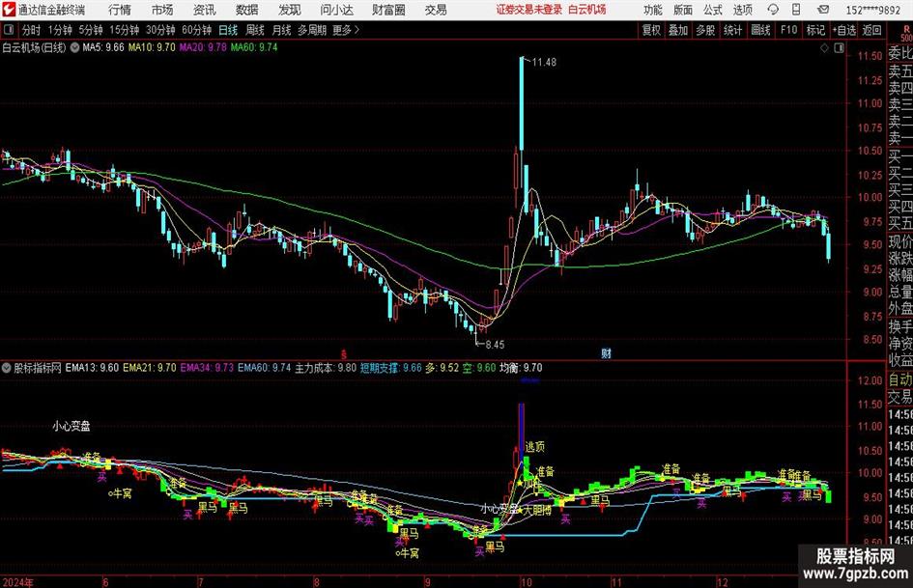913x588 pixels.
Task: Open the 问小达 menu
Action: click(336, 10)
